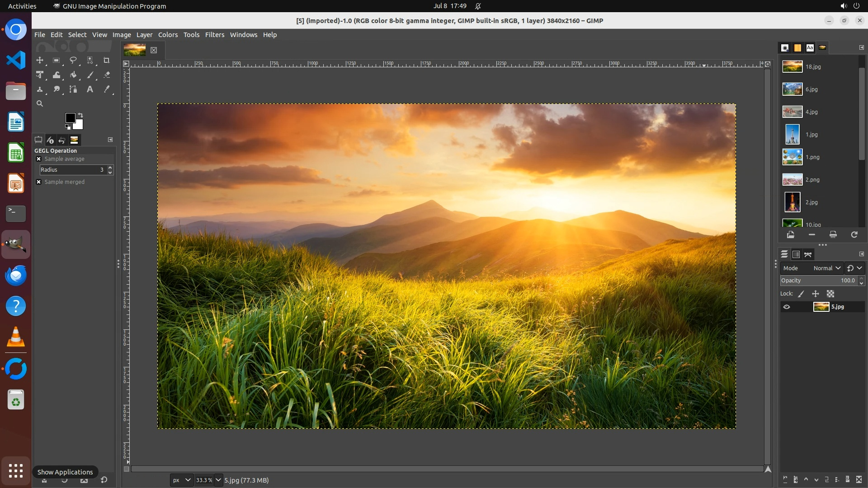Click the Lock alpha channel checkerboard icon
The image size is (868, 488).
pos(830,294)
